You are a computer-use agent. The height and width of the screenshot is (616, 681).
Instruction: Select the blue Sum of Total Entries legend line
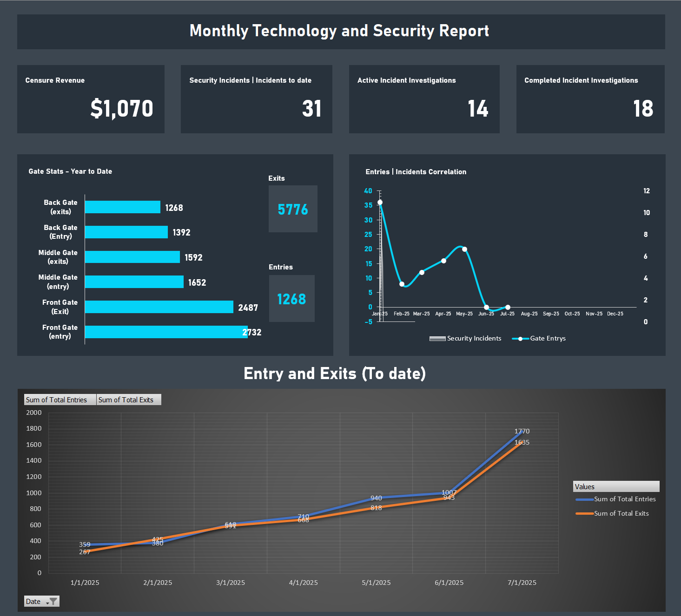coord(585,499)
